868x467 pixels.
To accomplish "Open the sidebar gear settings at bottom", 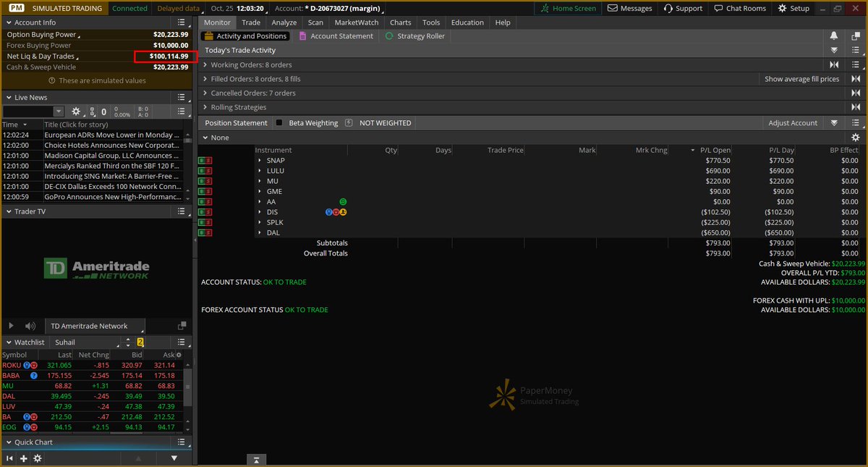I will (x=38, y=458).
